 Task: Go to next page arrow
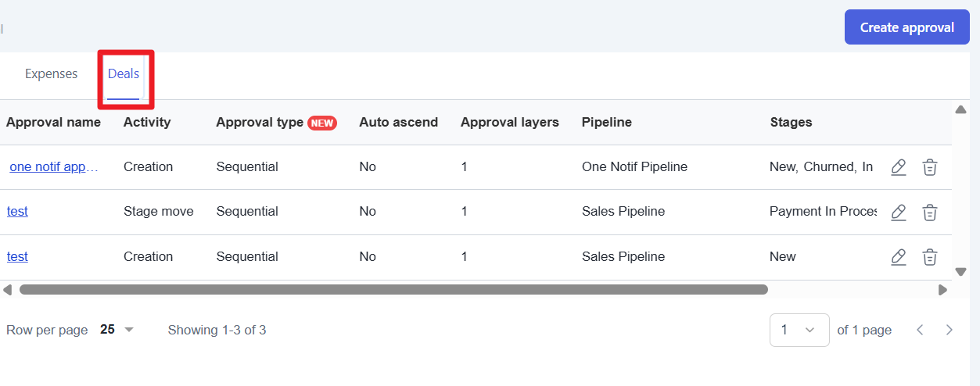[949, 330]
